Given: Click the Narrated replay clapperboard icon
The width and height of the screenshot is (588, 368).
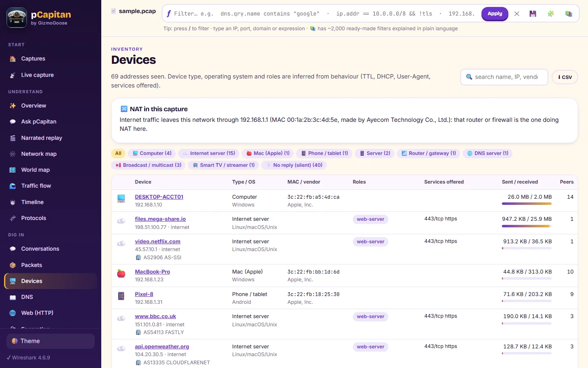Looking at the screenshot, I should [x=13, y=138].
